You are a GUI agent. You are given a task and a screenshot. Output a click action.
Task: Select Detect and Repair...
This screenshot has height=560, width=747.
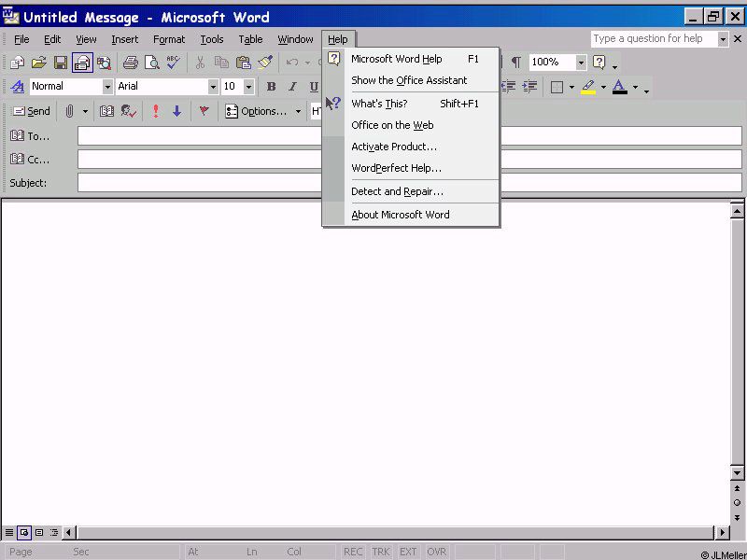[411, 191]
